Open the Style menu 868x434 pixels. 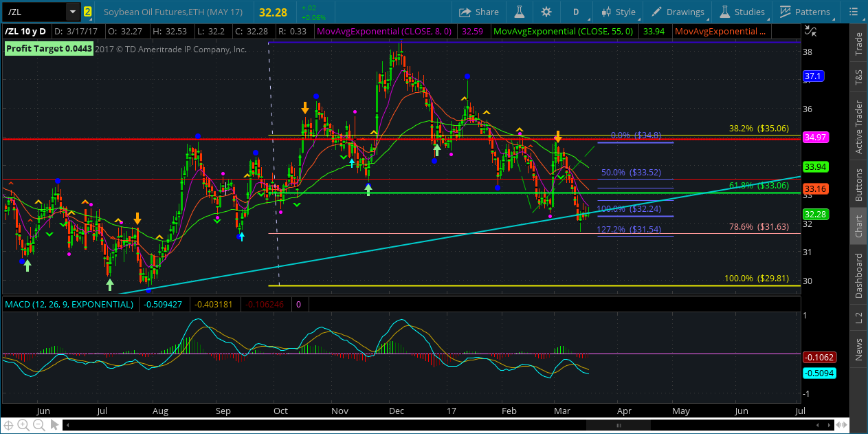618,12
